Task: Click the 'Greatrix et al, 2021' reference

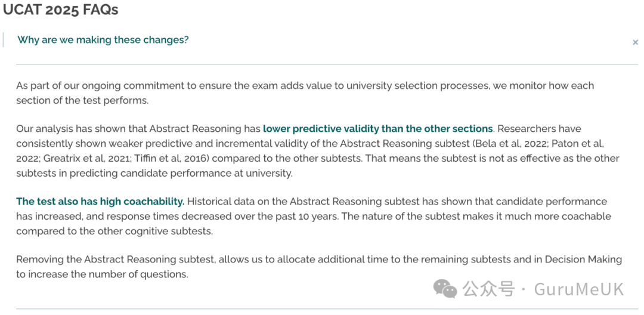Action: point(88,158)
